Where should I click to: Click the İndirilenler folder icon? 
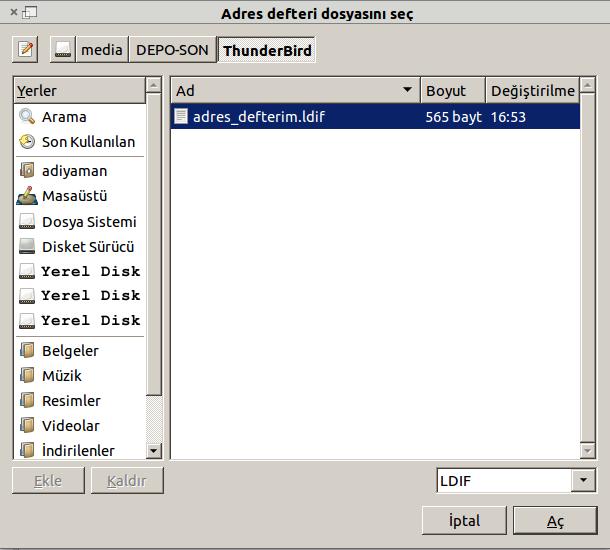point(27,450)
